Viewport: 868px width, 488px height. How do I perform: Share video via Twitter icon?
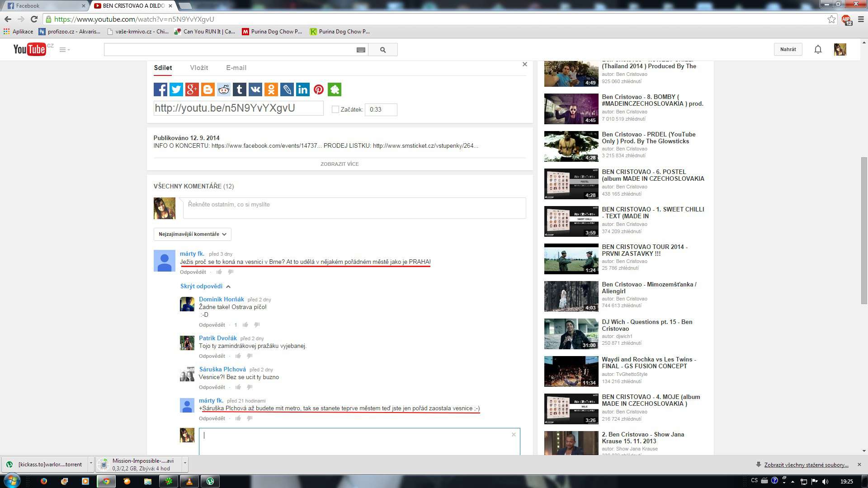pos(176,89)
